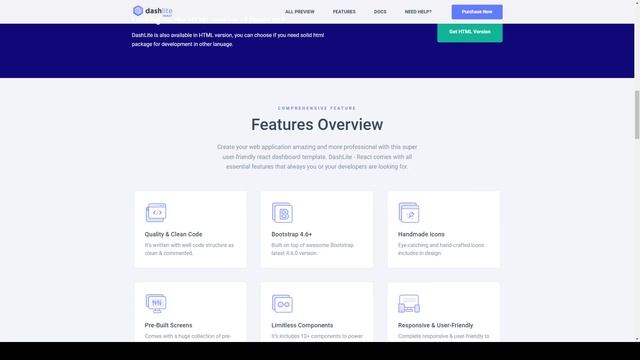The image size is (640, 360).
Task: Go to the FEATURES nav link
Action: click(x=344, y=12)
